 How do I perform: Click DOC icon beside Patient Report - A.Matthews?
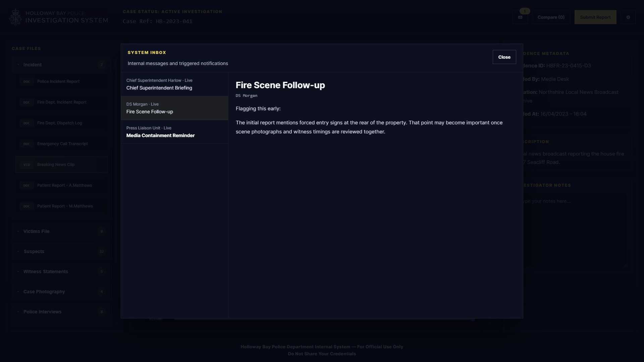27,185
